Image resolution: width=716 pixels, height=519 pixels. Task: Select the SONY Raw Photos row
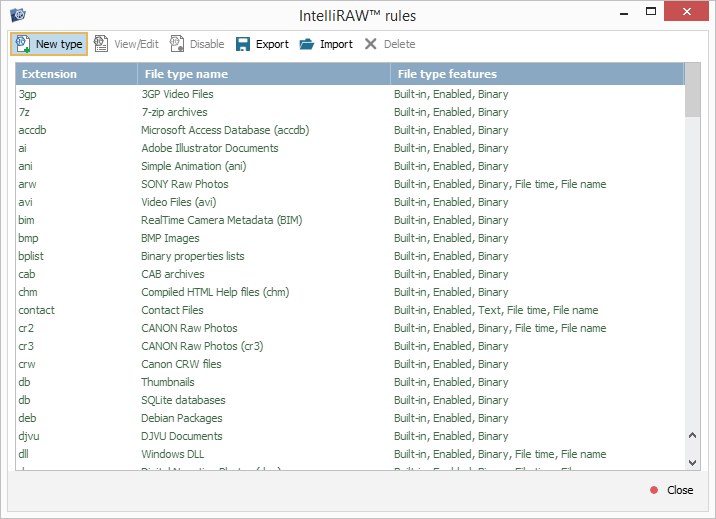click(184, 184)
